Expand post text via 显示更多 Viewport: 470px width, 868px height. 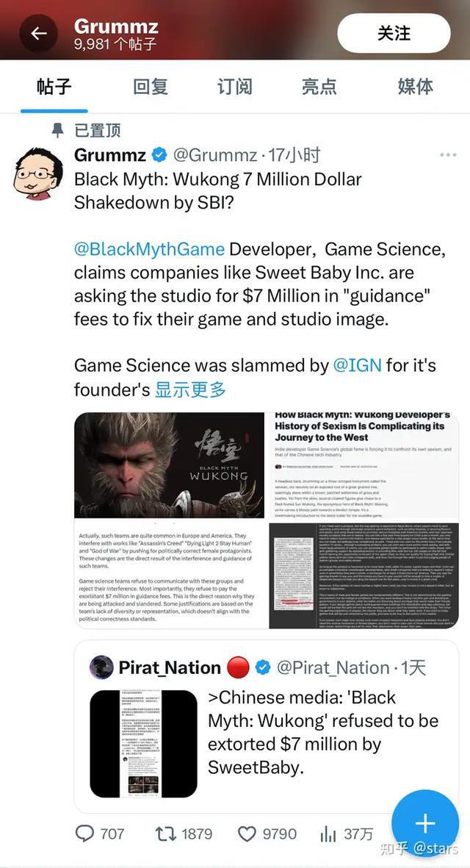(x=190, y=390)
